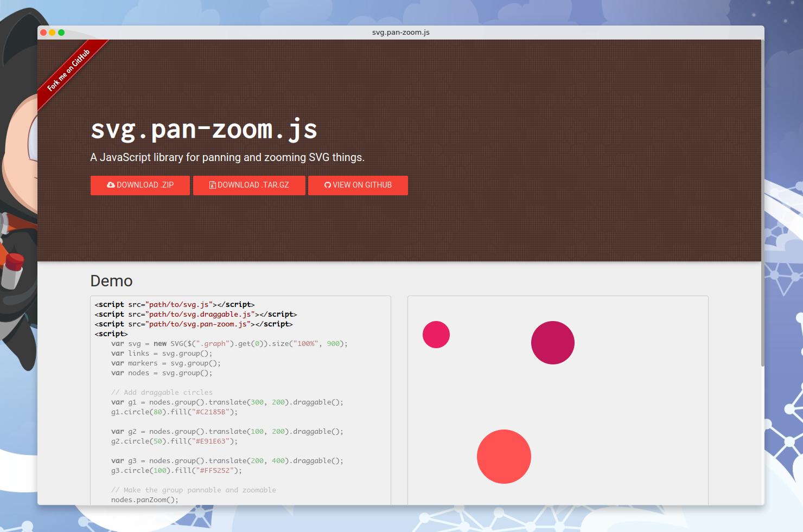This screenshot has width=803, height=532.
Task: Click the var markers = svg.group() line
Action: click(166, 363)
